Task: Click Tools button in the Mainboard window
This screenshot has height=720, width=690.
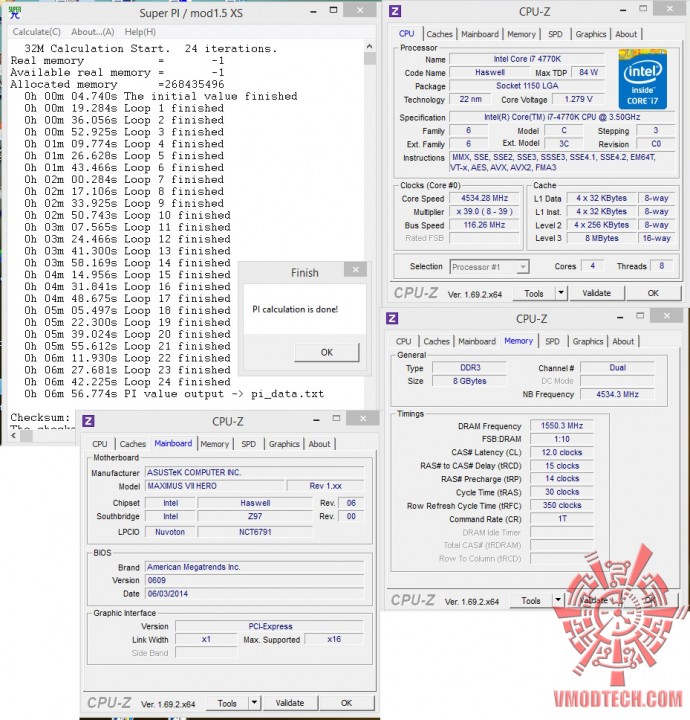Action: pos(227,703)
